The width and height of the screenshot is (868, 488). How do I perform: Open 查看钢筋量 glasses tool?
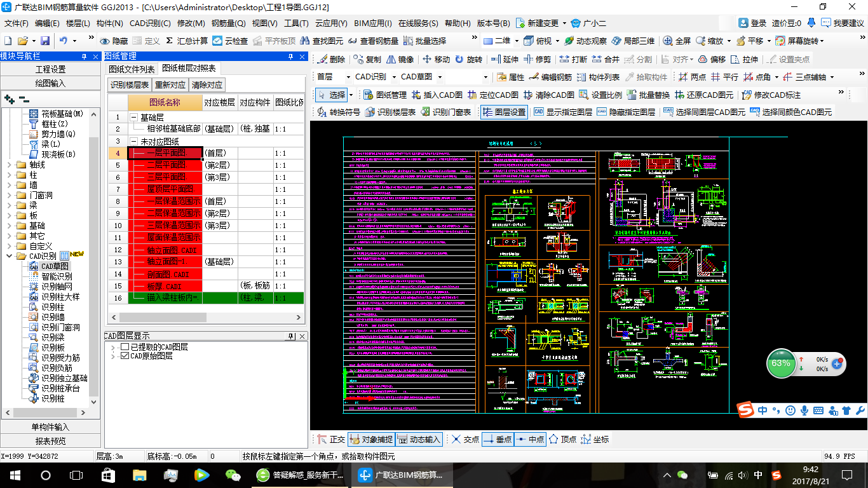(x=373, y=41)
